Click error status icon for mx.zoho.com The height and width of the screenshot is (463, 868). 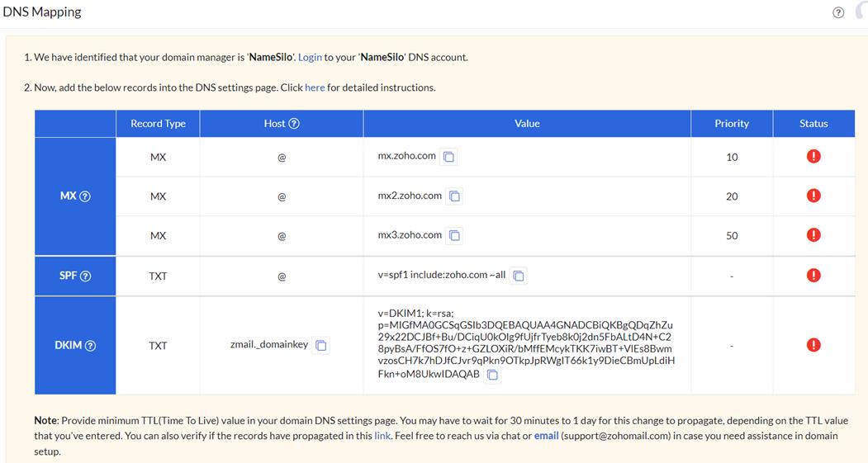[813, 156]
